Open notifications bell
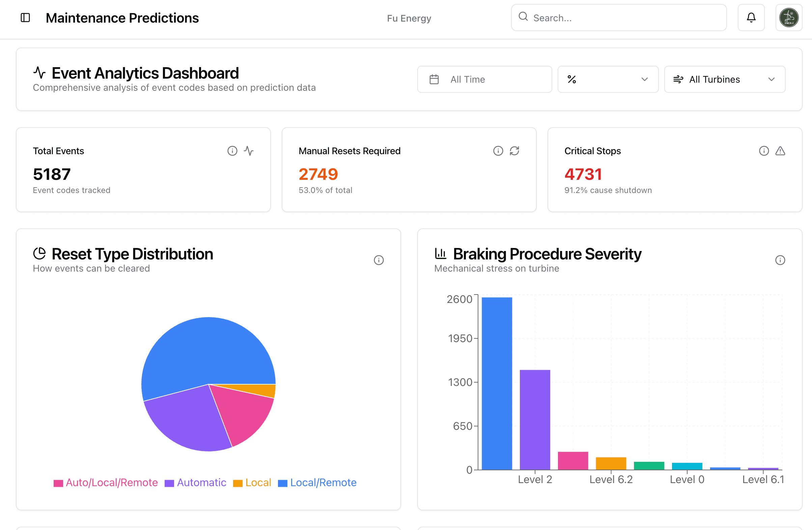Viewport: 812px width, 530px height. tap(751, 18)
